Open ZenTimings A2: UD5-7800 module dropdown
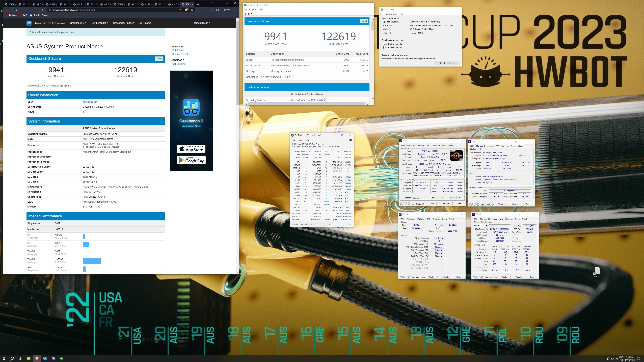 (x=310, y=225)
